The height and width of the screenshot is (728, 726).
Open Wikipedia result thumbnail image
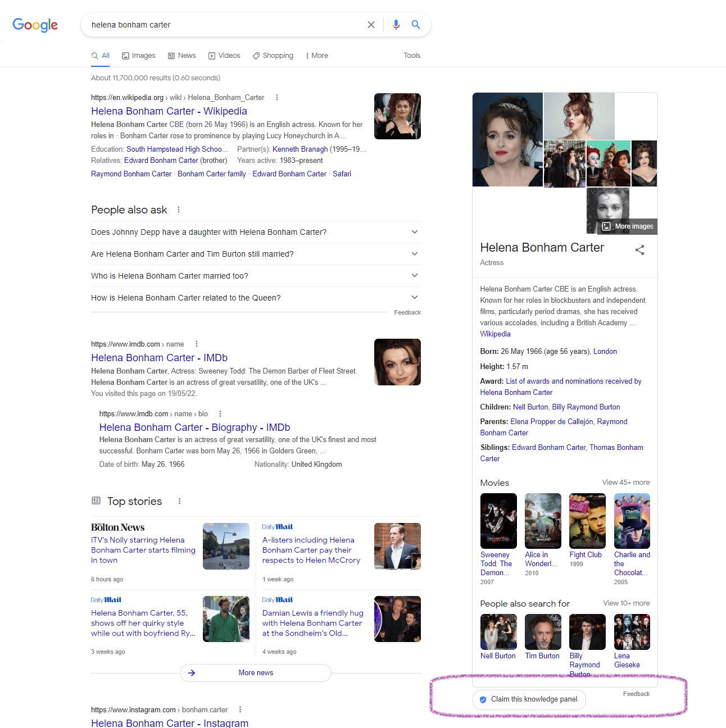pos(397,116)
